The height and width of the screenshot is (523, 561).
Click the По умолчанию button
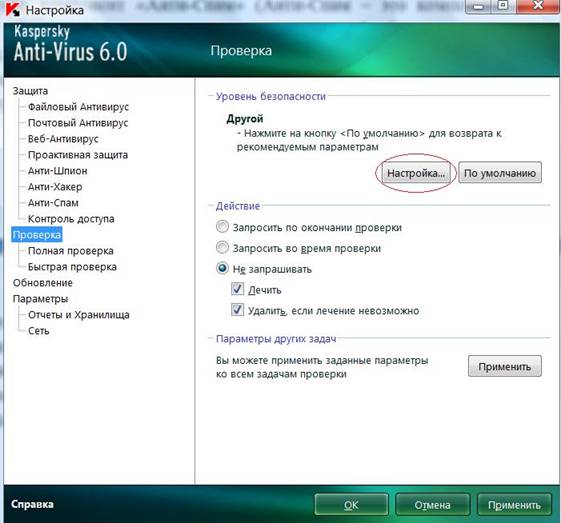pos(500,173)
